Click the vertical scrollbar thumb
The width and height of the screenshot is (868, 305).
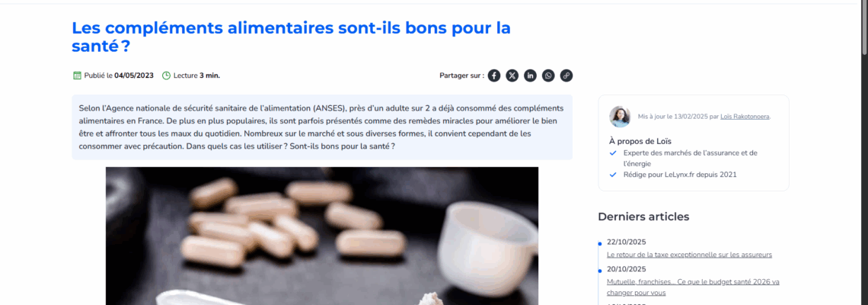(x=864, y=27)
